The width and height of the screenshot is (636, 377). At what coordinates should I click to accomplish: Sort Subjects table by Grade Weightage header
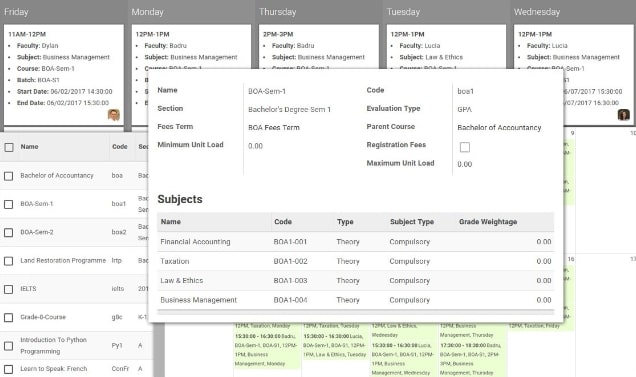coord(488,222)
